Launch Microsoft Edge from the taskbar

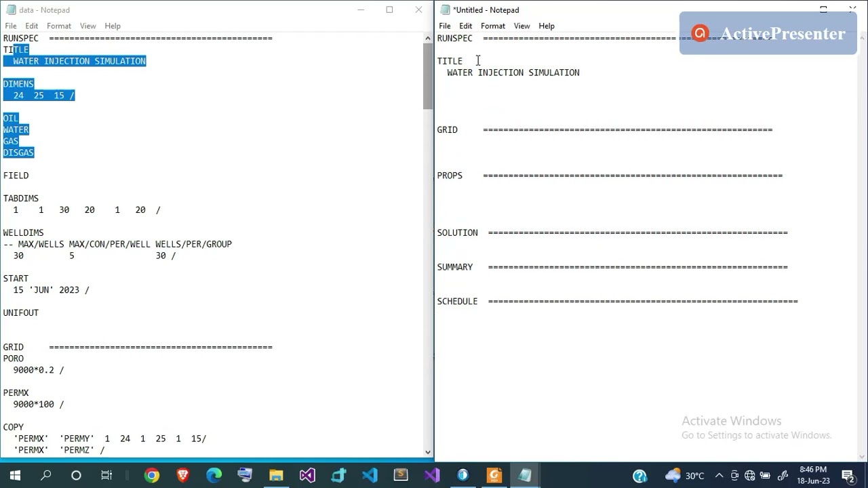click(214, 476)
